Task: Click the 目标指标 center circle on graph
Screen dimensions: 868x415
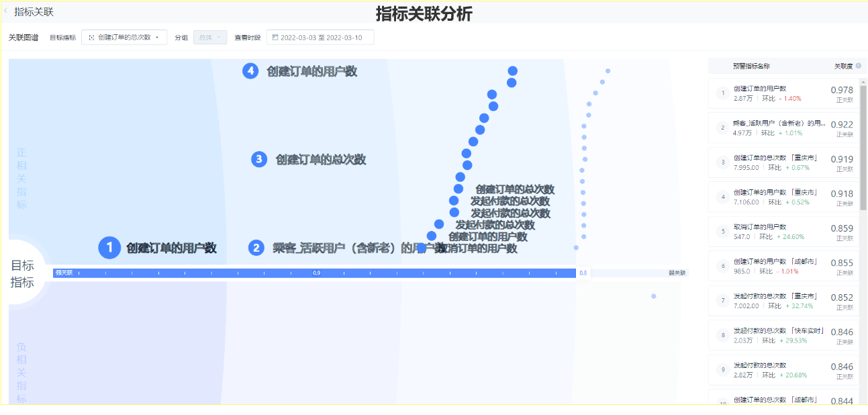Action: click(23, 274)
